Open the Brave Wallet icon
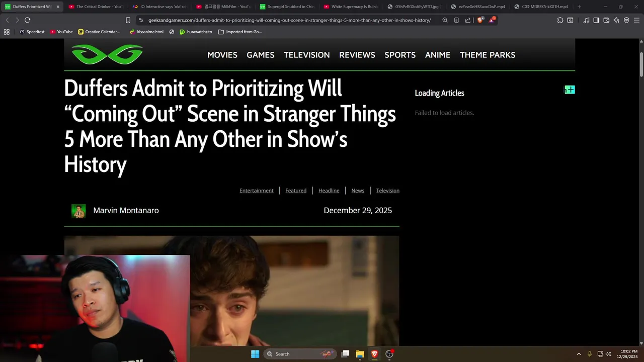 click(606, 20)
